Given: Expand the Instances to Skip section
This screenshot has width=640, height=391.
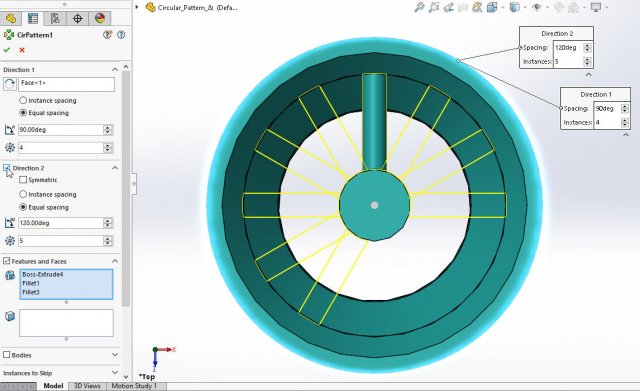Looking at the screenshot, I should [115, 373].
